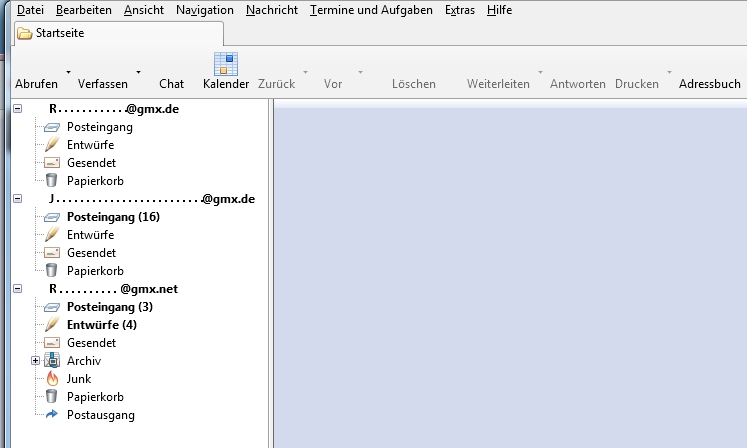This screenshot has height=448, width=747.
Task: Open the Abrufen dropdown arrow
Action: [68, 72]
